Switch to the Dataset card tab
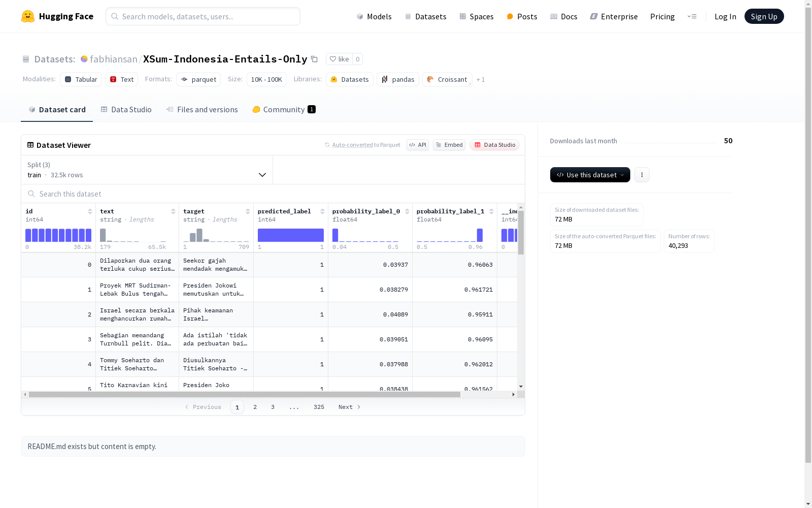Viewport: 812px width, 508px height. [x=57, y=110]
